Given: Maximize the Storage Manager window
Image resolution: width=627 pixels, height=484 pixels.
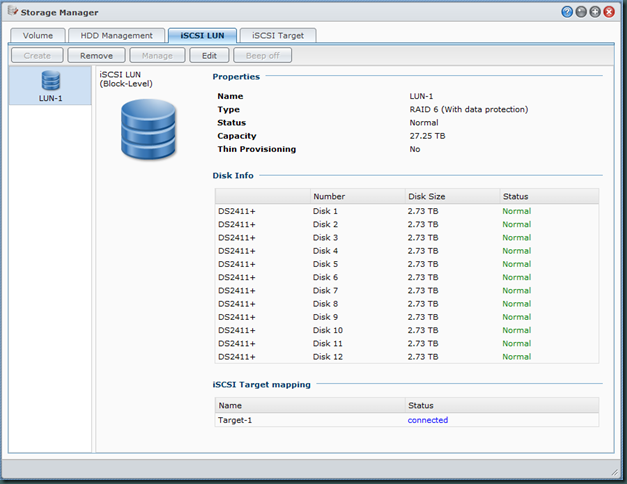Looking at the screenshot, I should [595, 12].
